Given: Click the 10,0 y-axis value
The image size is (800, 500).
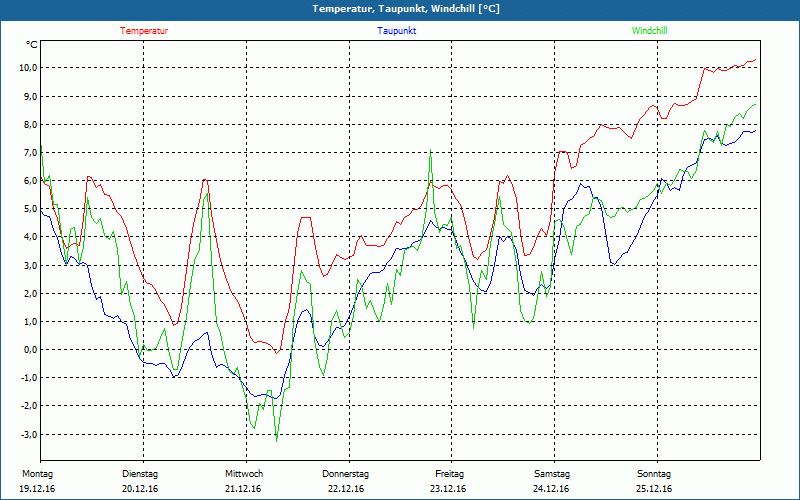Looking at the screenshot, I should tap(27, 68).
